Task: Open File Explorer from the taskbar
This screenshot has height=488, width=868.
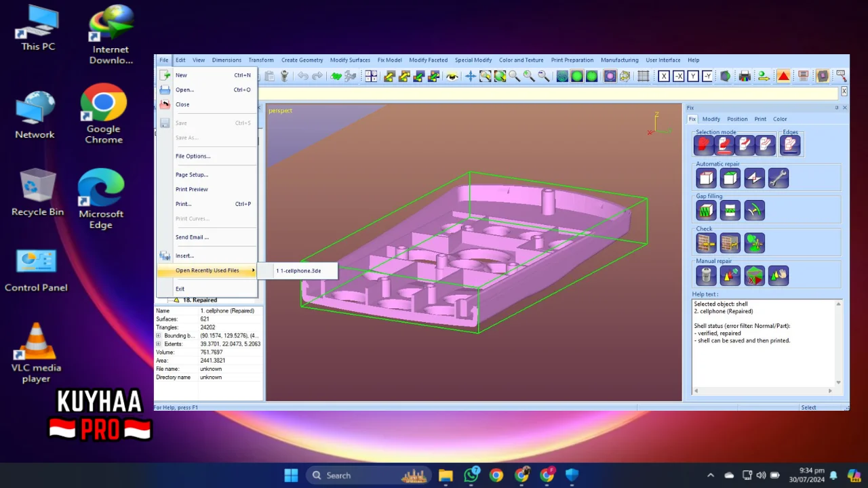Action: click(x=446, y=475)
